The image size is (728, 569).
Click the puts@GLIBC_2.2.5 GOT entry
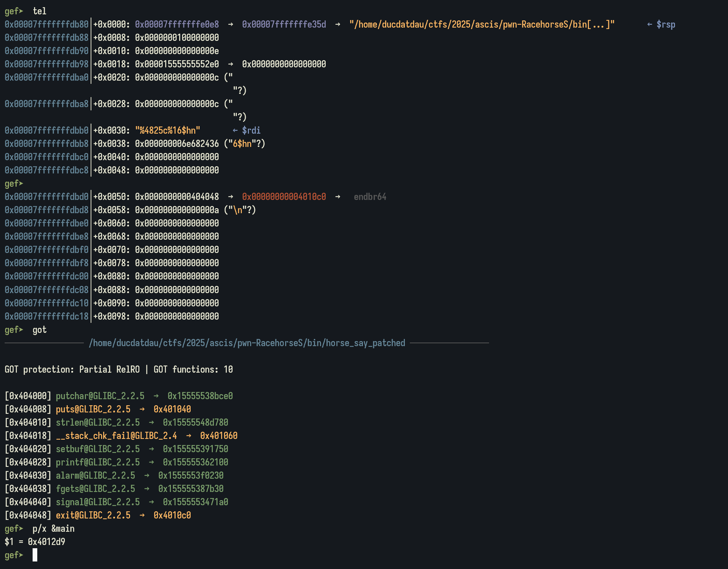(x=93, y=409)
